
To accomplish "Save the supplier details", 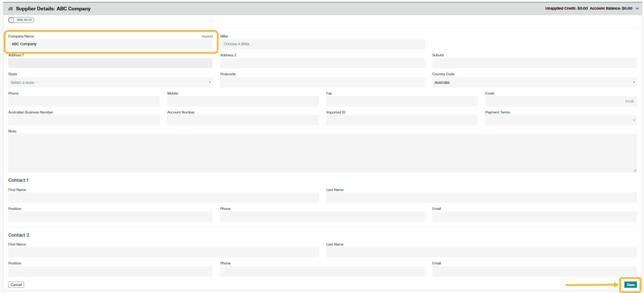I will 630,285.
